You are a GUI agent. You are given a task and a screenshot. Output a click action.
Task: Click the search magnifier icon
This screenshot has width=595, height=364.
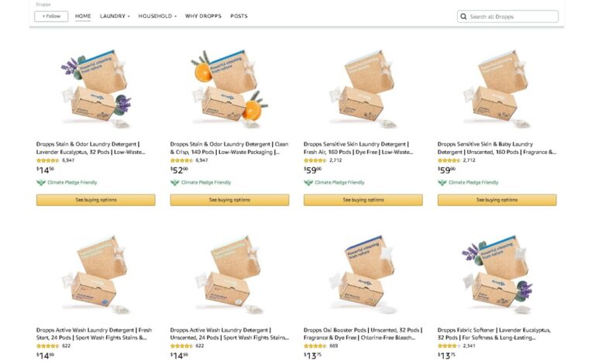point(463,16)
